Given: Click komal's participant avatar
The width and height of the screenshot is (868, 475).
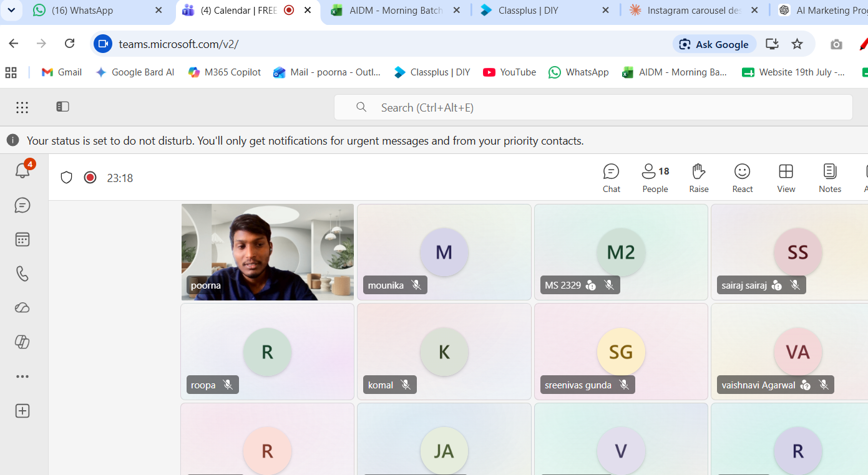Looking at the screenshot, I should (x=444, y=352).
